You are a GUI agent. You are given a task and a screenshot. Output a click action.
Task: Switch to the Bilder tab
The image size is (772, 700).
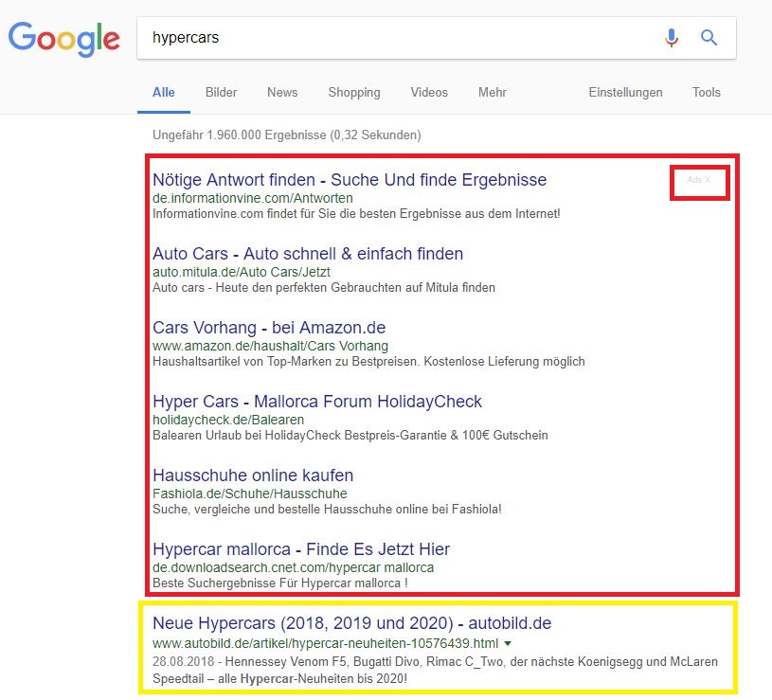[221, 93]
